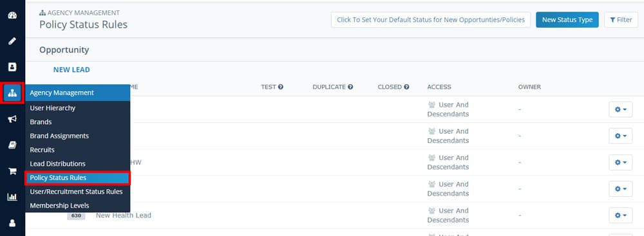Open the Filter button
644x236 pixels.
621,20
